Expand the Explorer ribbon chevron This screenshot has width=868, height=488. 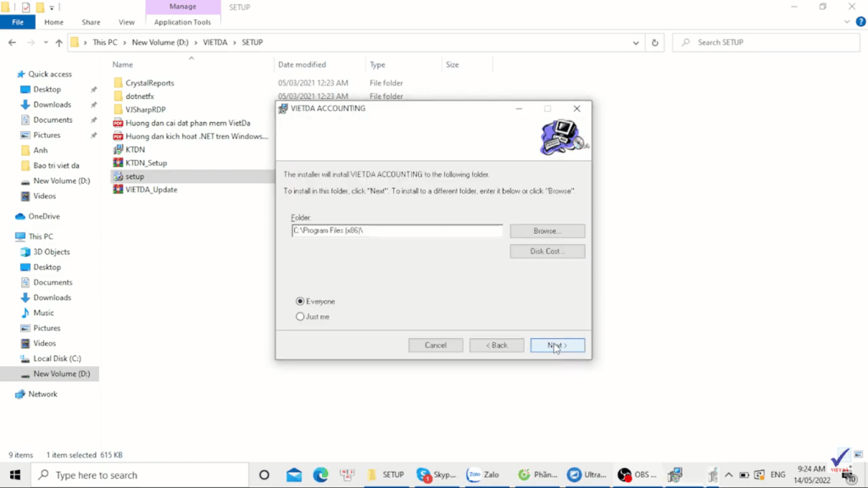click(x=847, y=22)
